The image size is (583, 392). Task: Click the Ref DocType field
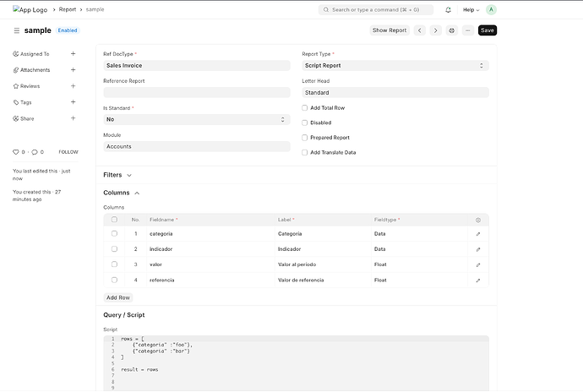click(197, 65)
